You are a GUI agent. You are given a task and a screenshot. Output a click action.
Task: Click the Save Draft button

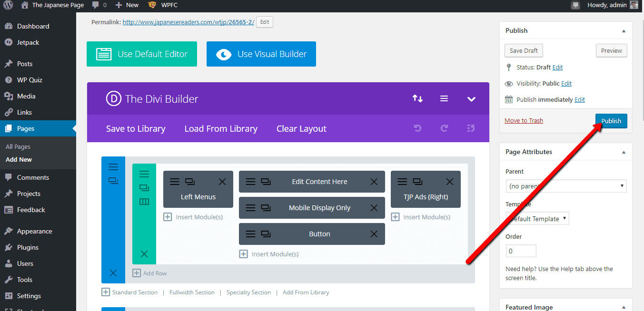[524, 51]
